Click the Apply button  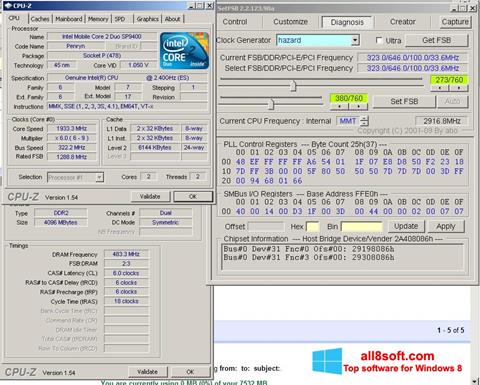tap(446, 226)
